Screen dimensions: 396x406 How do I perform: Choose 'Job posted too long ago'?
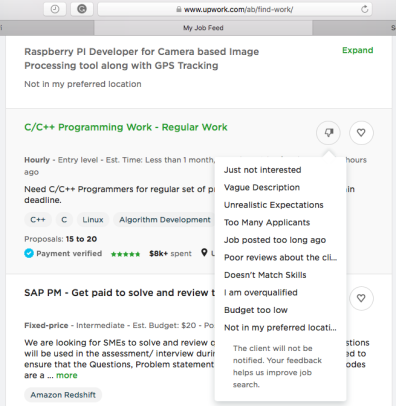point(275,240)
